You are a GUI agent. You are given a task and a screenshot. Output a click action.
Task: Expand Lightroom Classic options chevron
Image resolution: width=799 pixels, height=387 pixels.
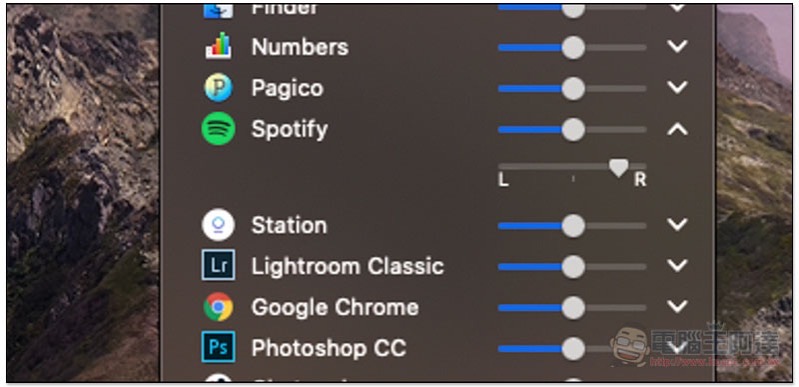[677, 266]
